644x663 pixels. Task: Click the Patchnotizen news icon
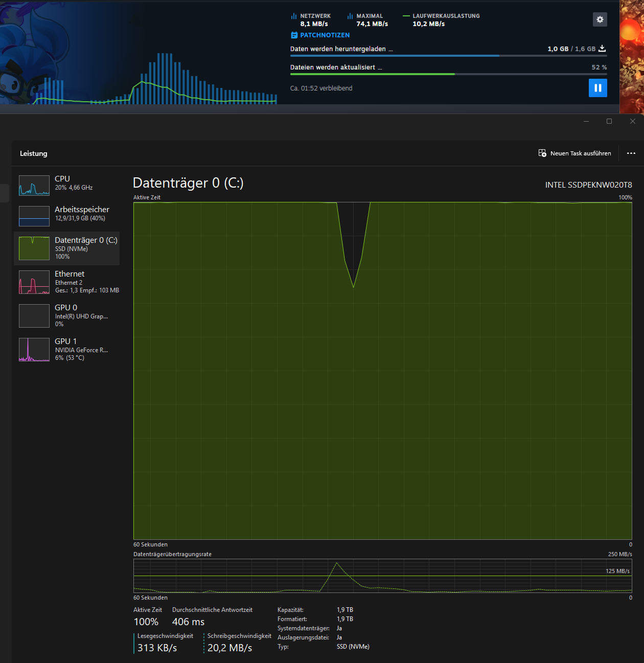pyautogui.click(x=294, y=35)
